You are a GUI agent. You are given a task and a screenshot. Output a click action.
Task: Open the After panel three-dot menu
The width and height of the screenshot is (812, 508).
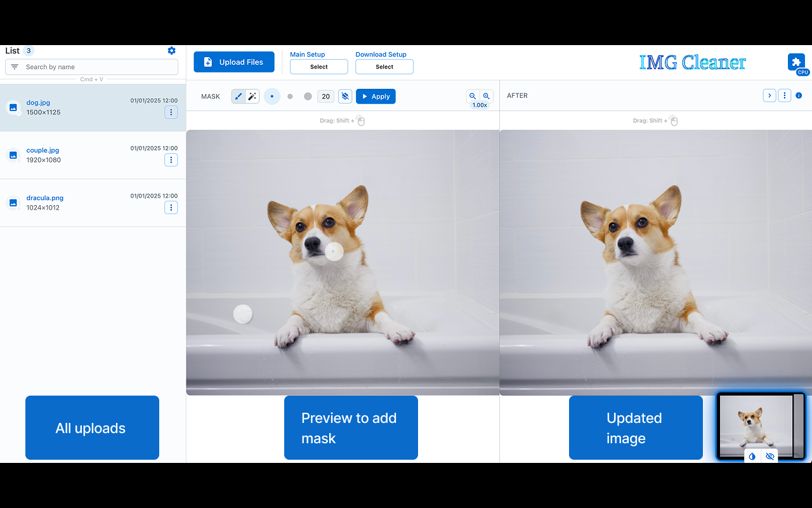784,95
